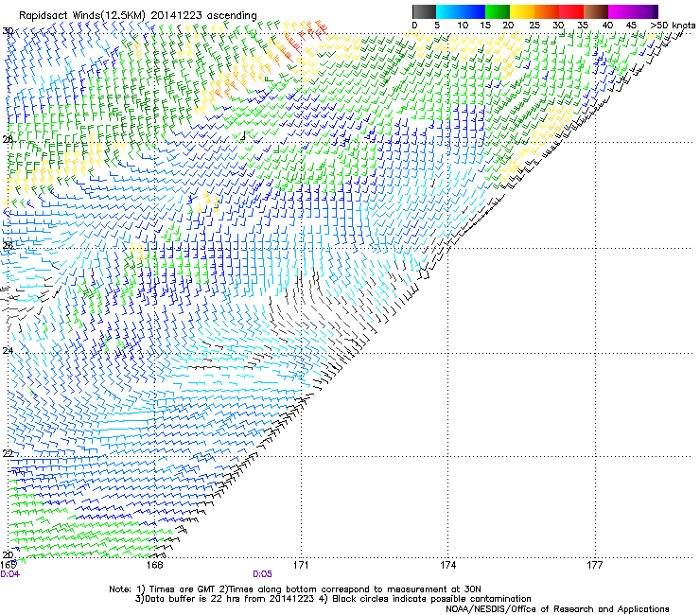Screen dimensions: 700x615
Task: Click the orange 25-30 knots legend swatch
Action: 547,11
